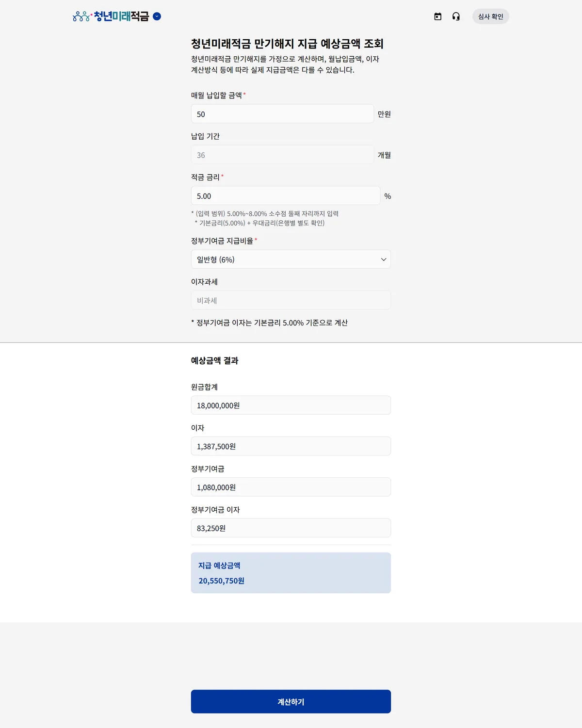Select the 정부기여금 이자 result field
Viewport: 582px width, 728px height.
pos(291,528)
